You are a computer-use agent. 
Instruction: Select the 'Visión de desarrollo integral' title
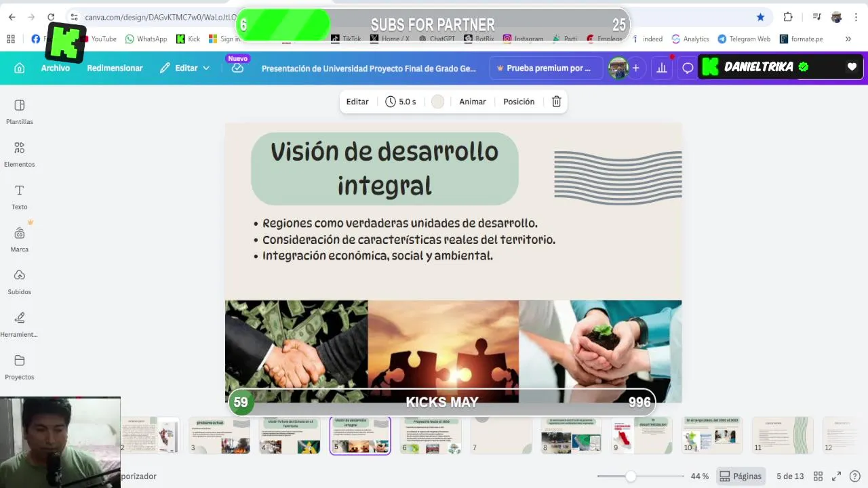[x=384, y=168]
